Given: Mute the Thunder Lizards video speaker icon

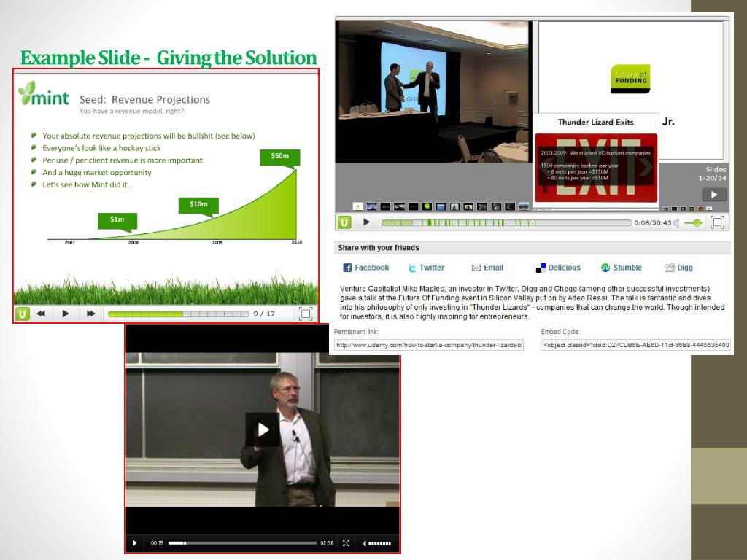Looking at the screenshot, I should [x=676, y=222].
